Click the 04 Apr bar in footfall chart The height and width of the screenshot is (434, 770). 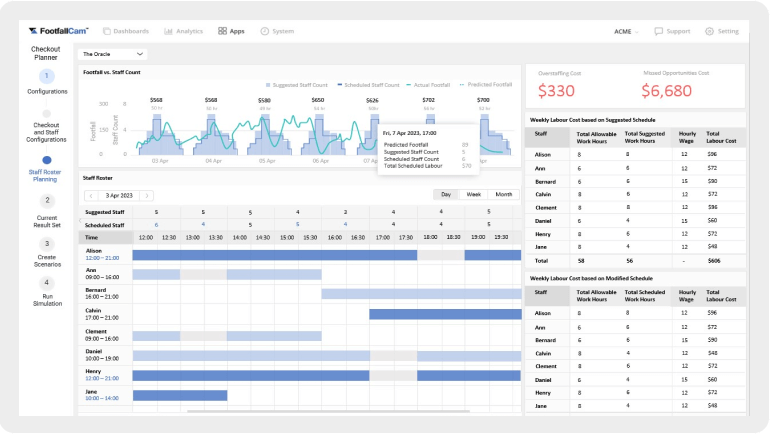[x=211, y=135]
